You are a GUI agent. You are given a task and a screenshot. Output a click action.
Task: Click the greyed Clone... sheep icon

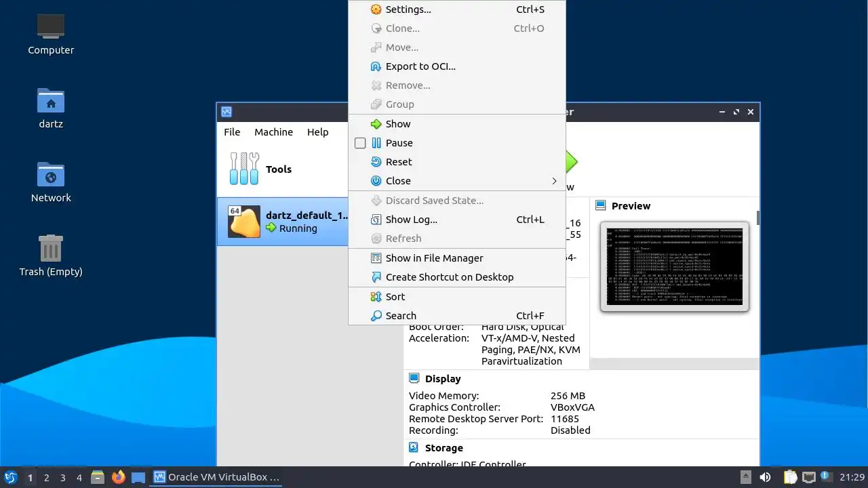[376, 28]
